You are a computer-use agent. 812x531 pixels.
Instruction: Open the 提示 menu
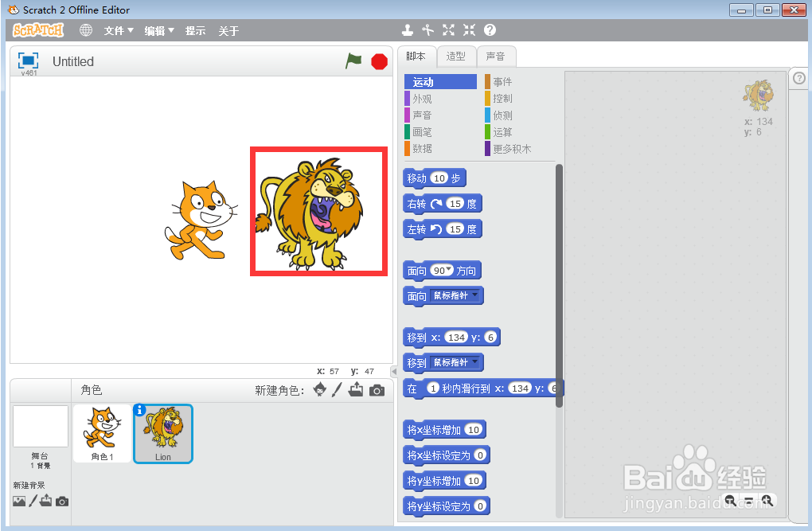click(195, 30)
